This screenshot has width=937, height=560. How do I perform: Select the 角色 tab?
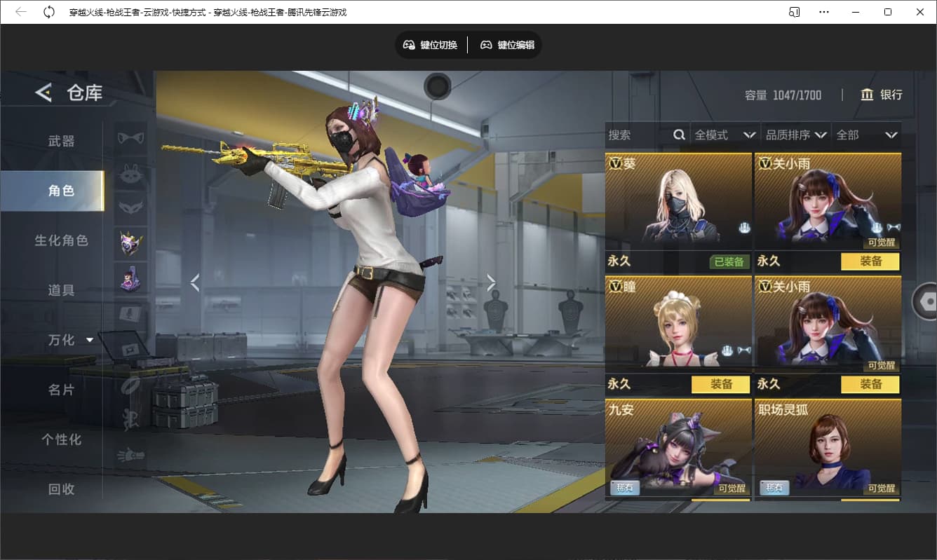point(52,191)
